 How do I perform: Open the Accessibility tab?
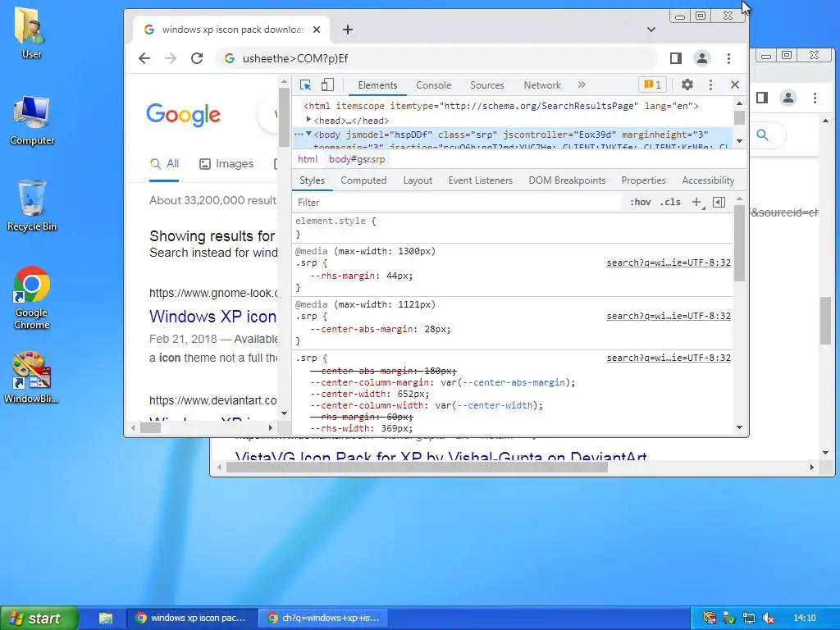[708, 180]
